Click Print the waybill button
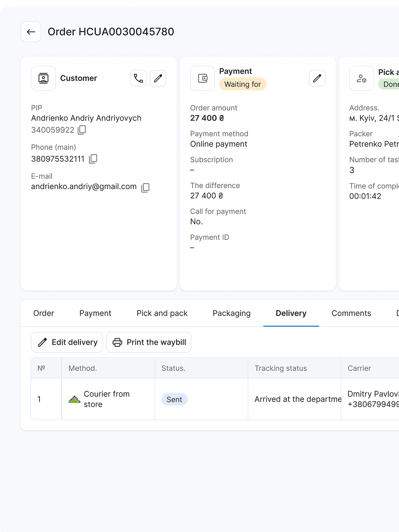The height and width of the screenshot is (532, 399). click(x=149, y=342)
